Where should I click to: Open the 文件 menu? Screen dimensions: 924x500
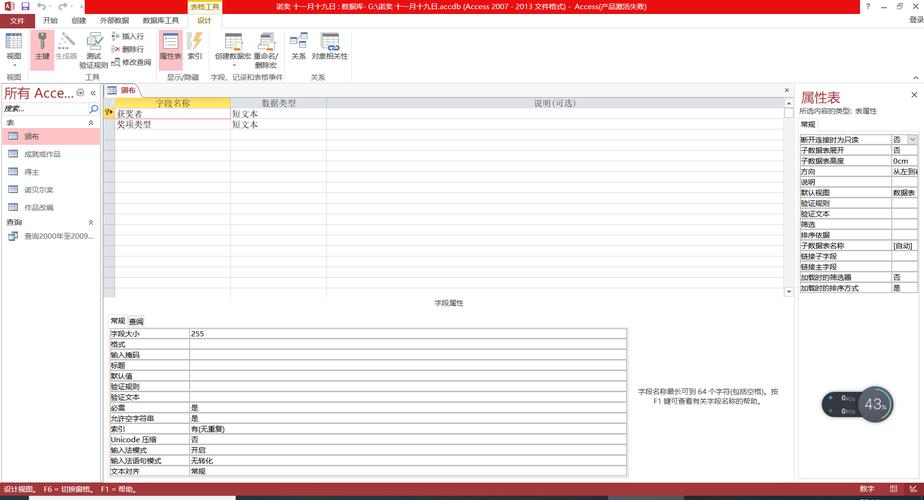[x=17, y=21]
